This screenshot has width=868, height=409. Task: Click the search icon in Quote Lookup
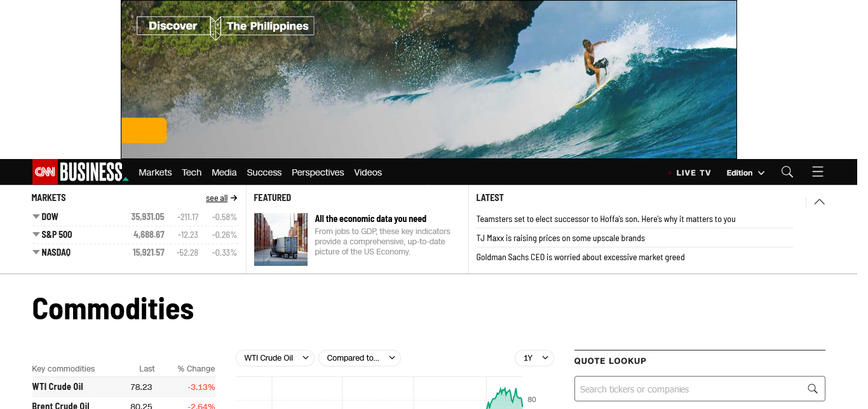coord(812,389)
